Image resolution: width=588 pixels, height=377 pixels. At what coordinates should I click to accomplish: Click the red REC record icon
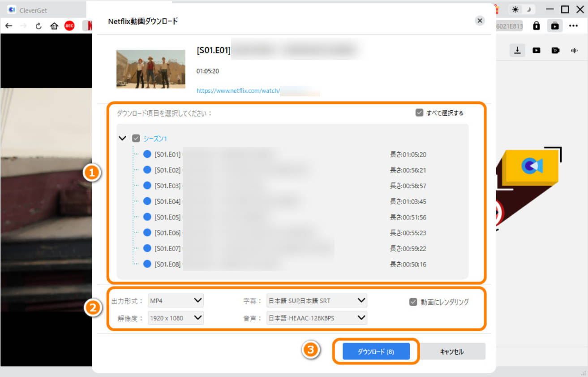coord(69,26)
